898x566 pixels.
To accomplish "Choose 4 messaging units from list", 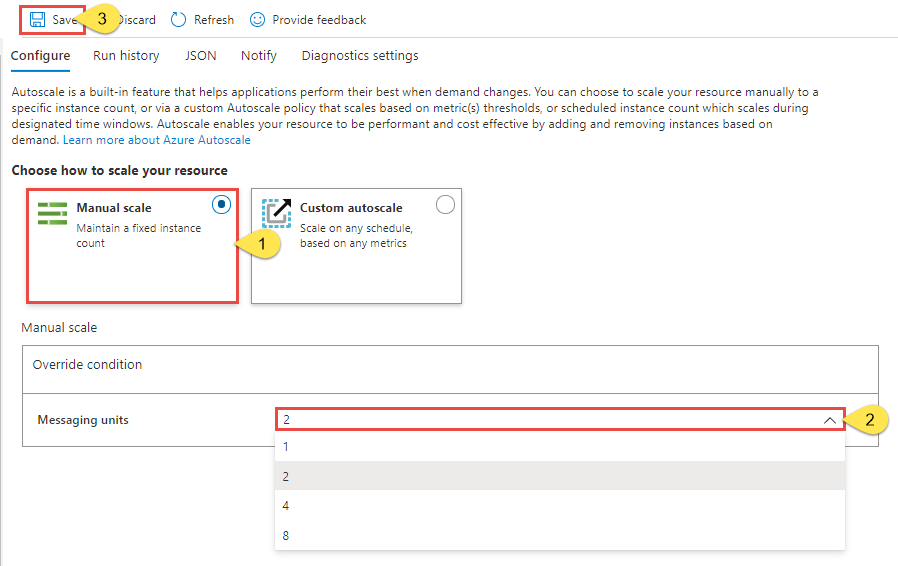I will [x=560, y=506].
